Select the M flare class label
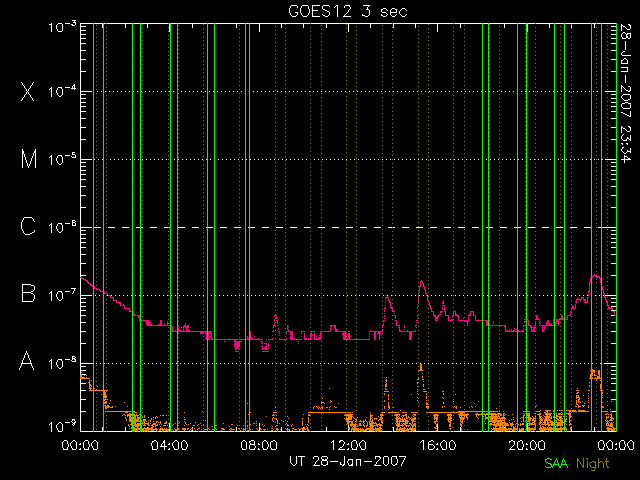The width and height of the screenshot is (640, 480). 29,159
